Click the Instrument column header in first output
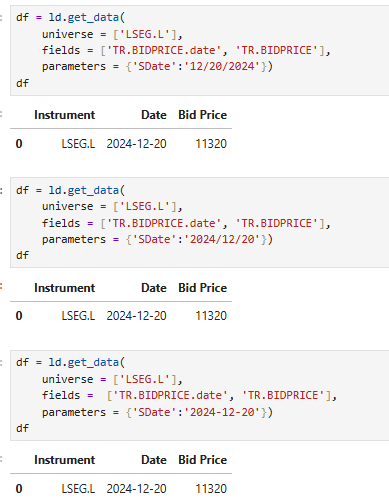389x501 pixels. click(64, 115)
